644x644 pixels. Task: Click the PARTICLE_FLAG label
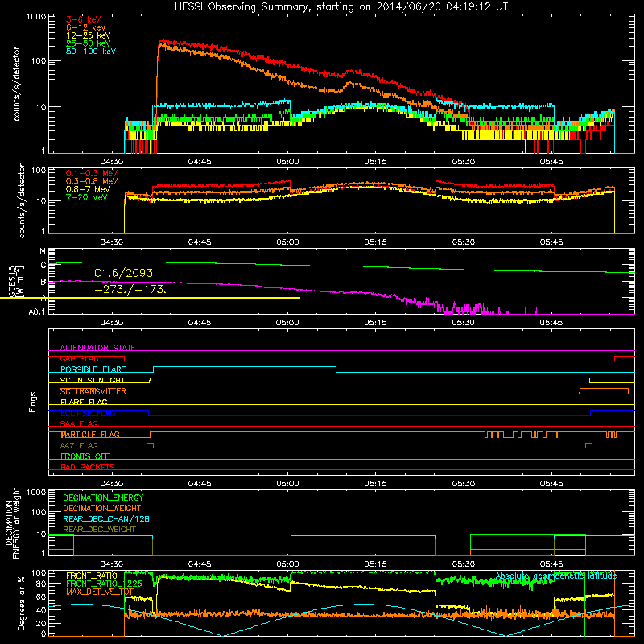90,435
